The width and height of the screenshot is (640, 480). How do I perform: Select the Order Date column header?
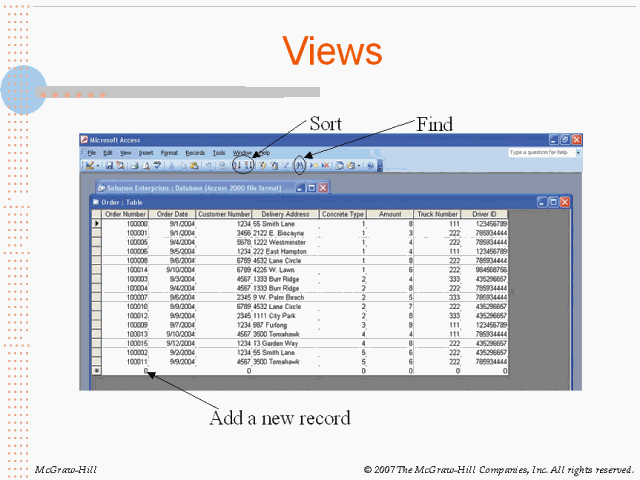[172, 214]
